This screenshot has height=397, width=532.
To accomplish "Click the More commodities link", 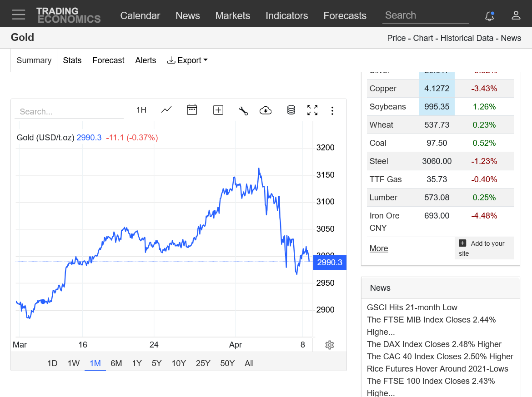I will (x=379, y=248).
